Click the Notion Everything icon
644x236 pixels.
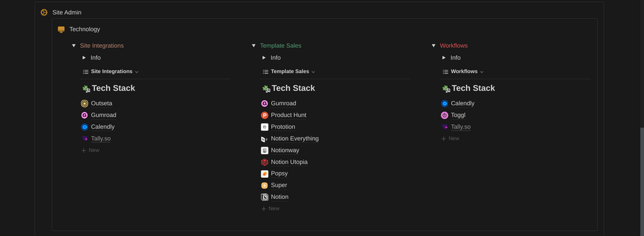pyautogui.click(x=265, y=139)
